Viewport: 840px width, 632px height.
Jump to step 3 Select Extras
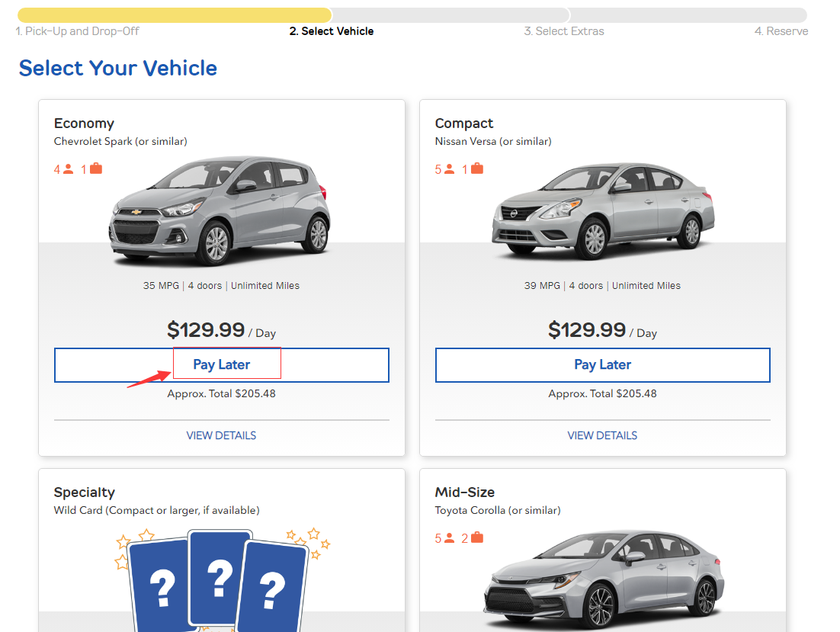pos(564,31)
